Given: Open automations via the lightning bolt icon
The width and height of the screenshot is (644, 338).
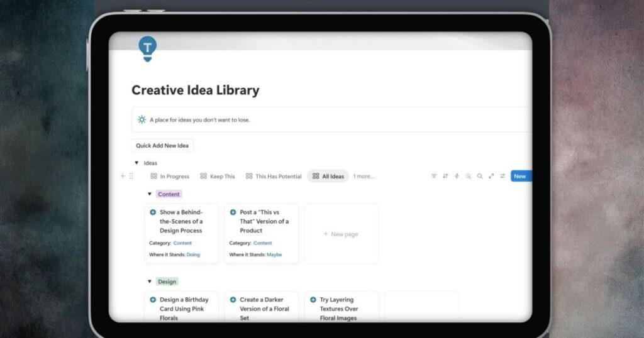Looking at the screenshot, I should coord(457,177).
